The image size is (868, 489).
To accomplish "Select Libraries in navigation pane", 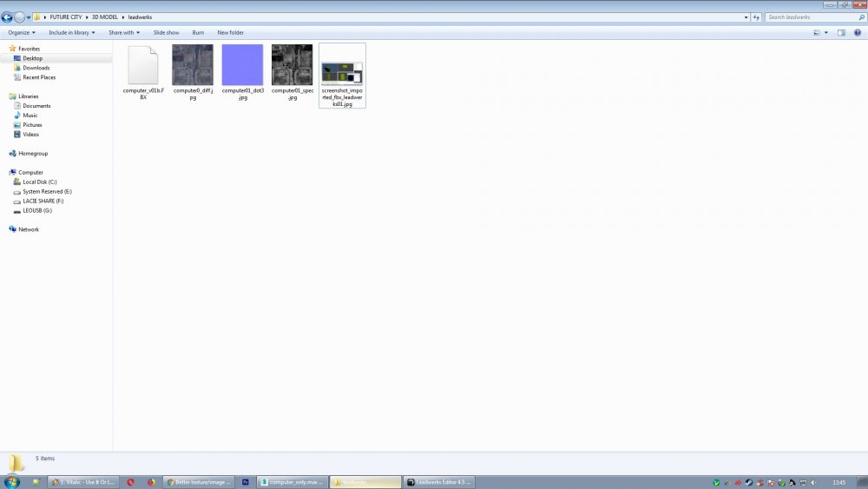I will click(x=29, y=96).
